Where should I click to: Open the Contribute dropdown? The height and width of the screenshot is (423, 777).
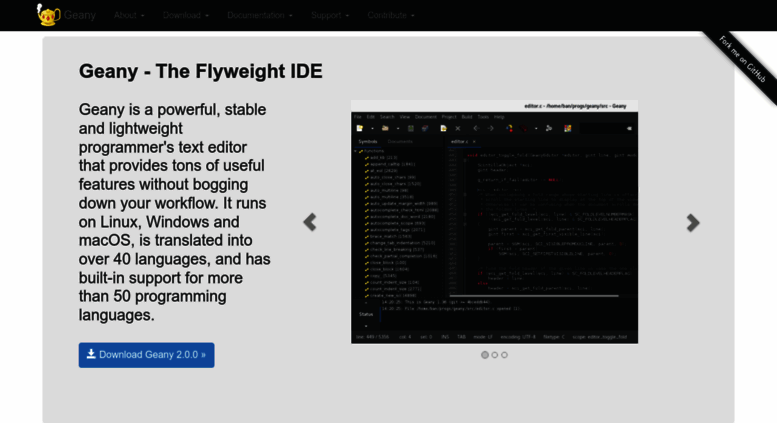pyautogui.click(x=391, y=15)
